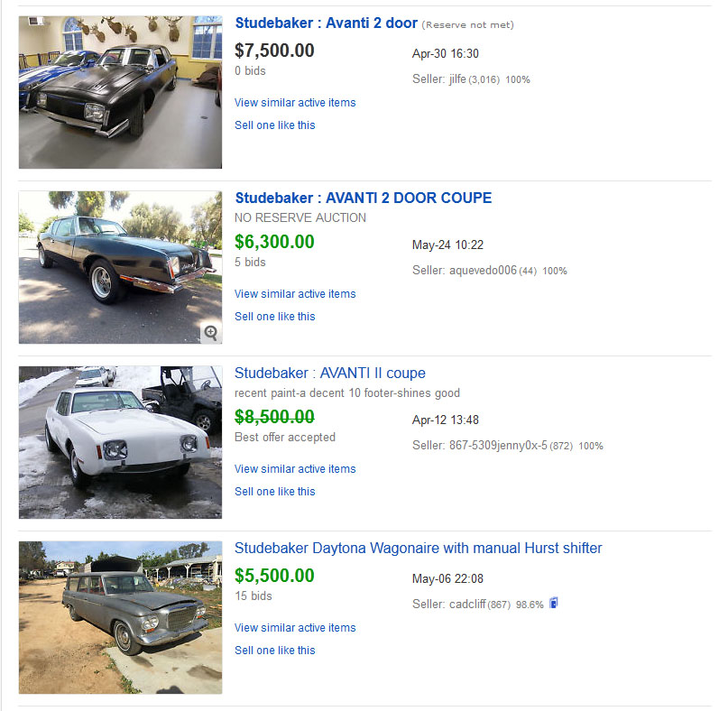728x711 pixels.
Task: View similar active items for the white Avanti II
Action: [295, 469]
